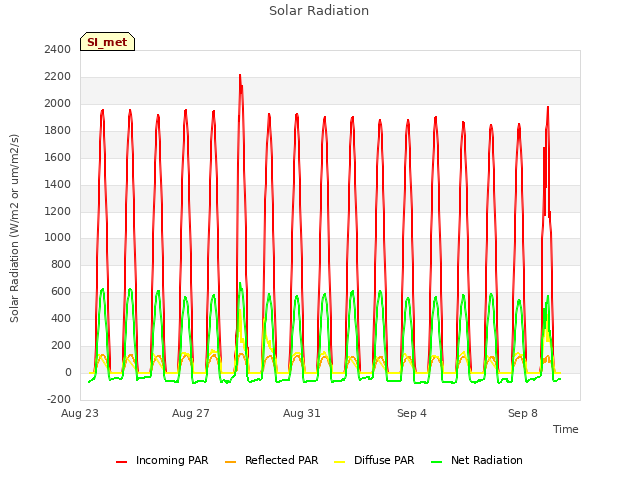640x480 pixels.
Task: Click the 400 y-axis tick label
Action: click(x=61, y=318)
